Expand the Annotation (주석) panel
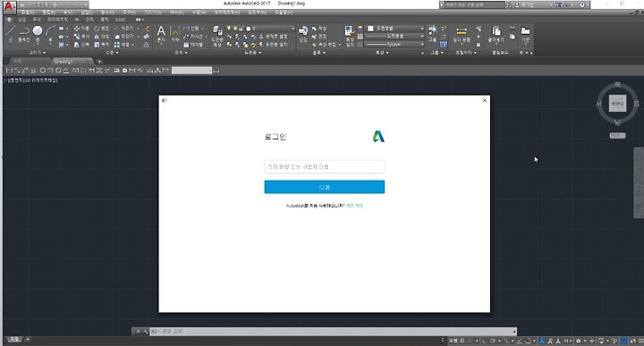The image size is (644, 346). point(181,53)
